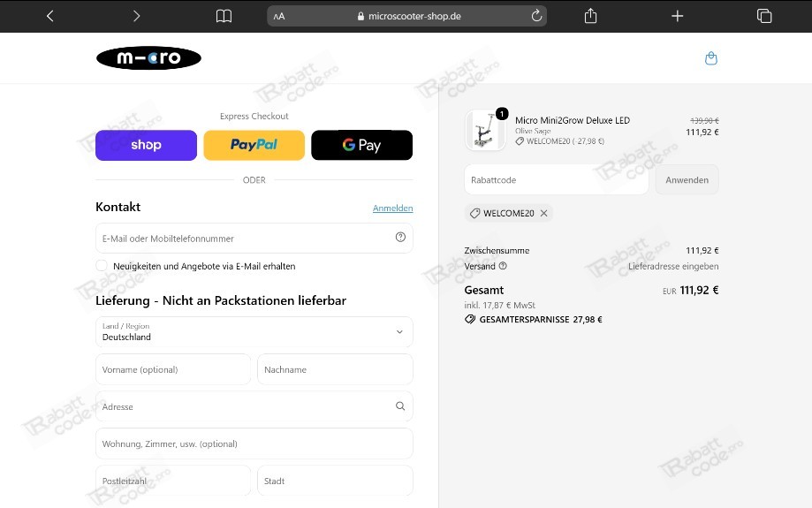The image size is (812, 508).
Task: Click the inkl. 17,87 € MwSt text
Action: pos(500,305)
